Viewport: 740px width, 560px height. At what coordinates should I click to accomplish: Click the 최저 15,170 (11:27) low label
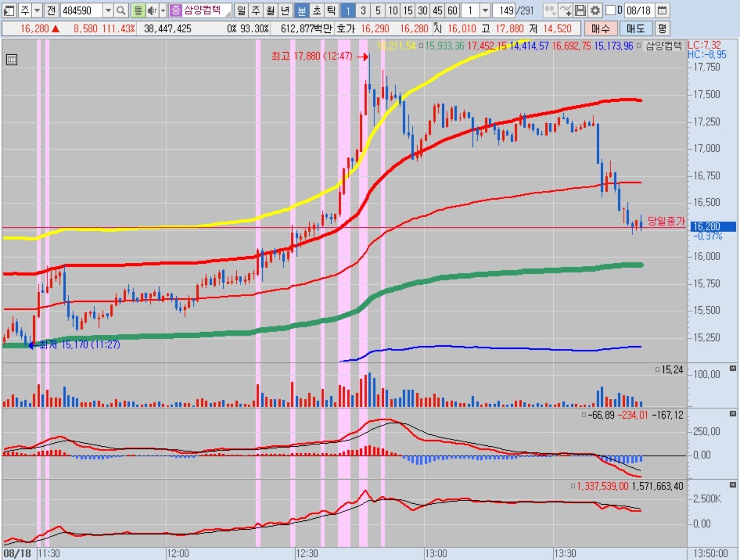(80, 345)
